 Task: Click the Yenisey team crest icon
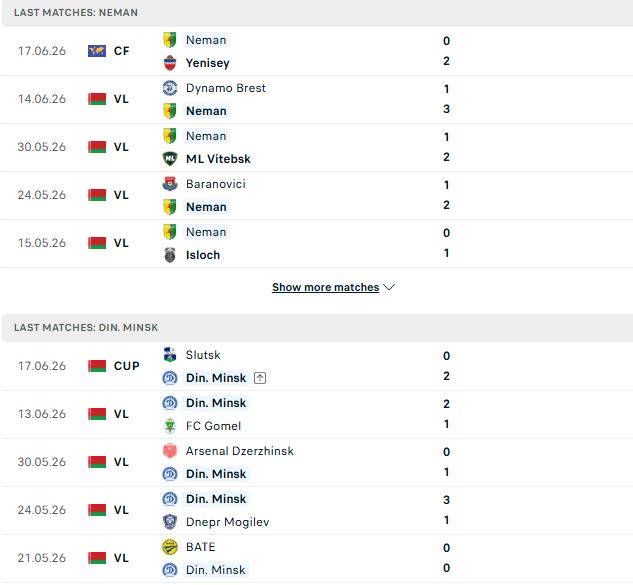(170, 63)
